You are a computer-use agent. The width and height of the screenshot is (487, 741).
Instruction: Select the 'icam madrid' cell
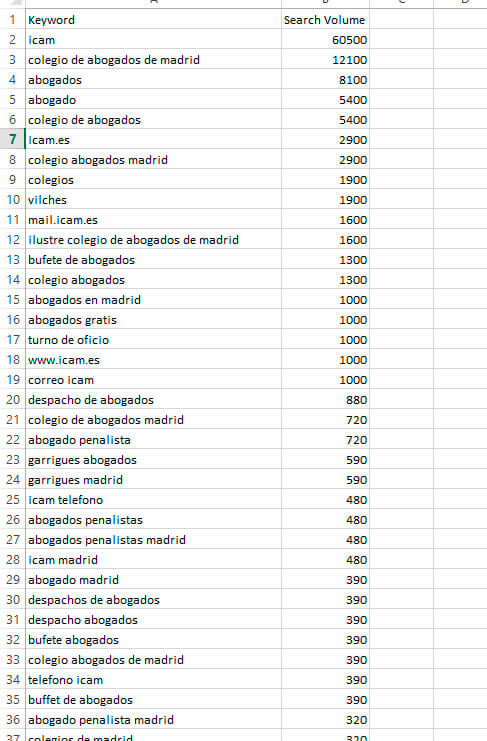[x=153, y=560]
